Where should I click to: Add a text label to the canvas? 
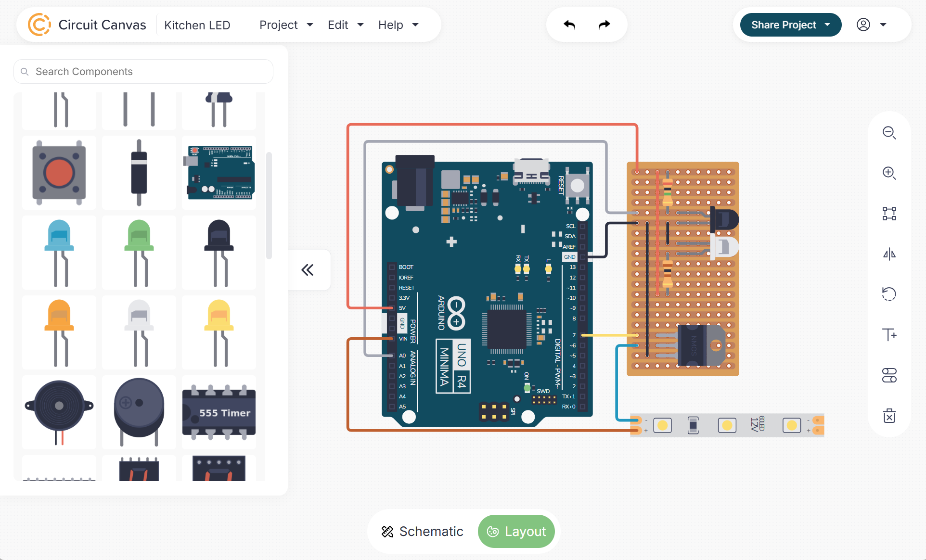[x=889, y=334]
